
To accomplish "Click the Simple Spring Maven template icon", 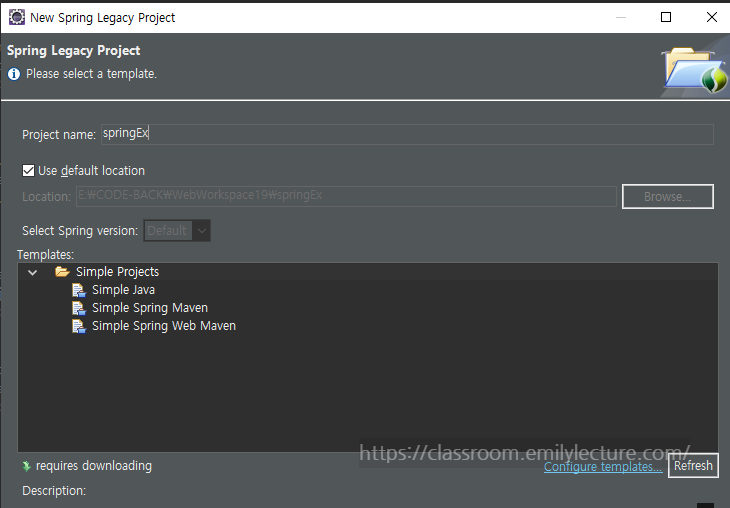I will 79,308.
